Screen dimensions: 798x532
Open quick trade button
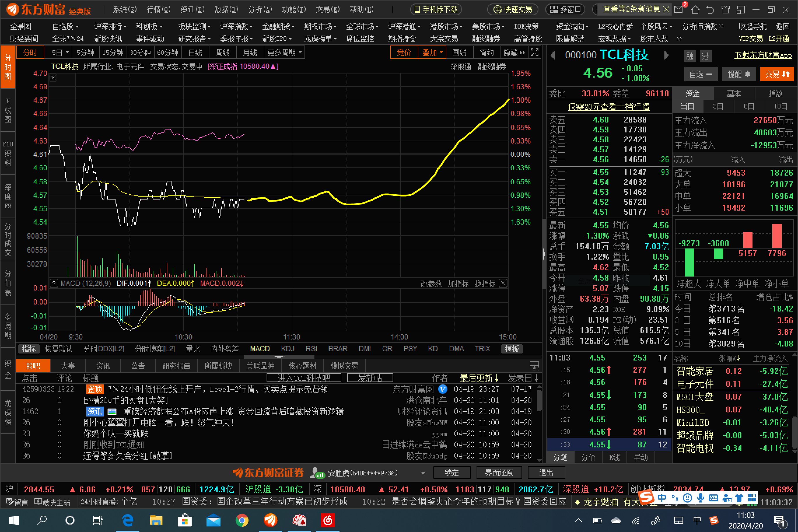(x=513, y=10)
